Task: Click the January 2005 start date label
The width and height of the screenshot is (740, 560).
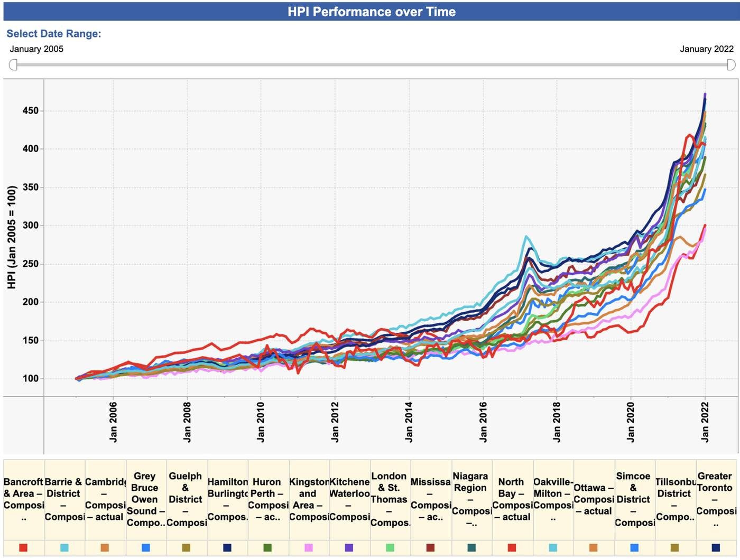Action: 36,49
